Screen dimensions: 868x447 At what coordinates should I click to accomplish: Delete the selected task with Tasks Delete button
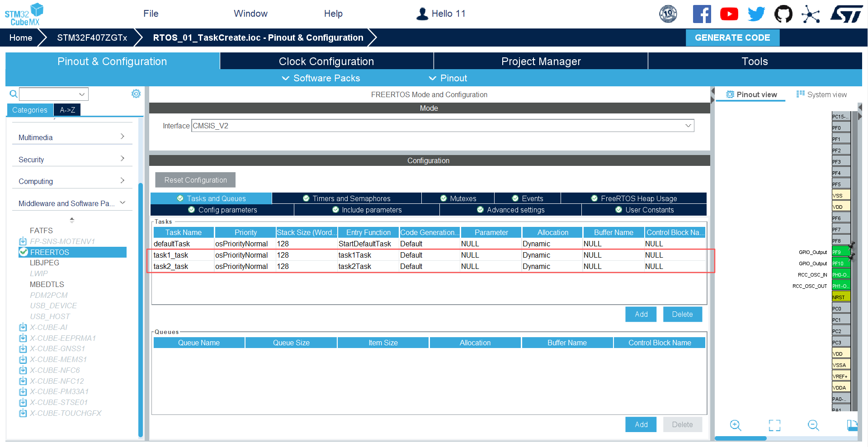pyautogui.click(x=682, y=314)
